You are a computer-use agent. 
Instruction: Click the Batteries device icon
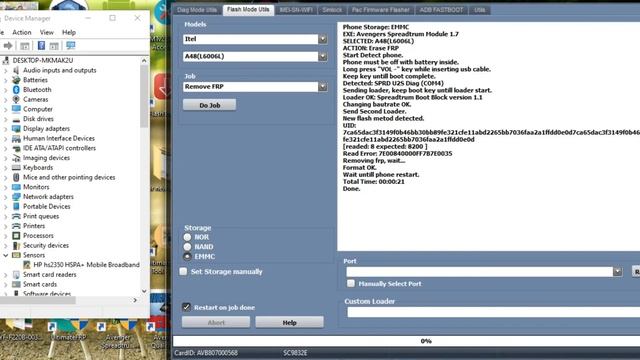(16, 80)
